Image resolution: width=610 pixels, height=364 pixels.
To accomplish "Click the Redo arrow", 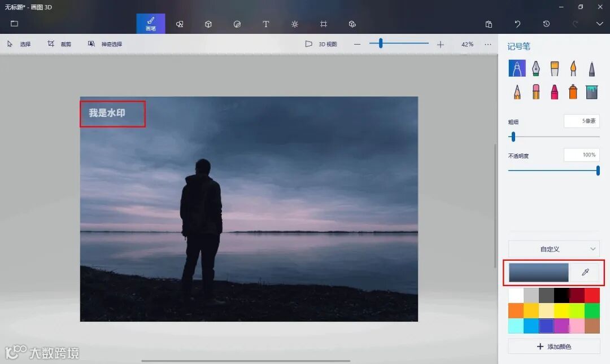I will (x=575, y=24).
